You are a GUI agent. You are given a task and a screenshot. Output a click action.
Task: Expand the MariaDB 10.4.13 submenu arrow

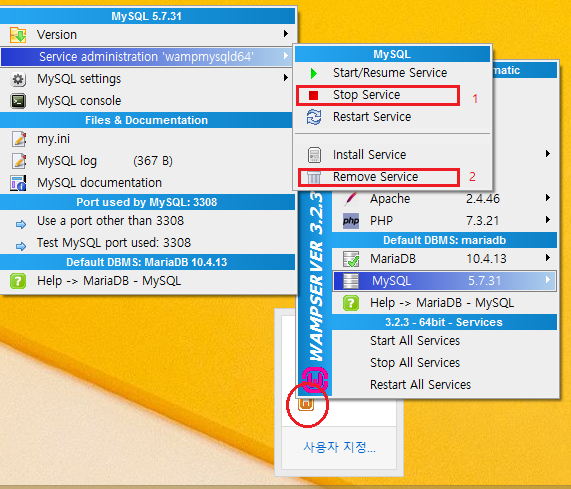tap(548, 258)
